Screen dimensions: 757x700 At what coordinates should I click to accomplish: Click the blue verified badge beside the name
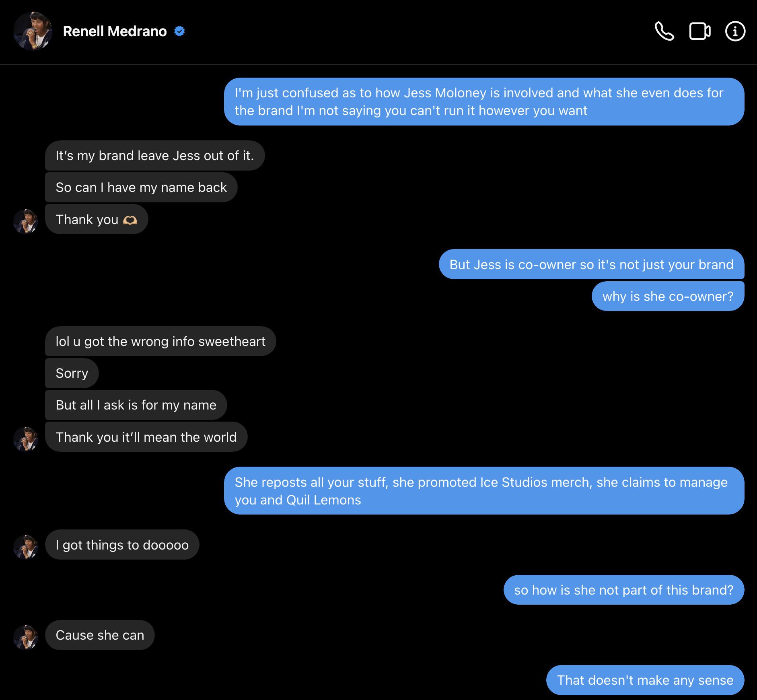[x=179, y=31]
